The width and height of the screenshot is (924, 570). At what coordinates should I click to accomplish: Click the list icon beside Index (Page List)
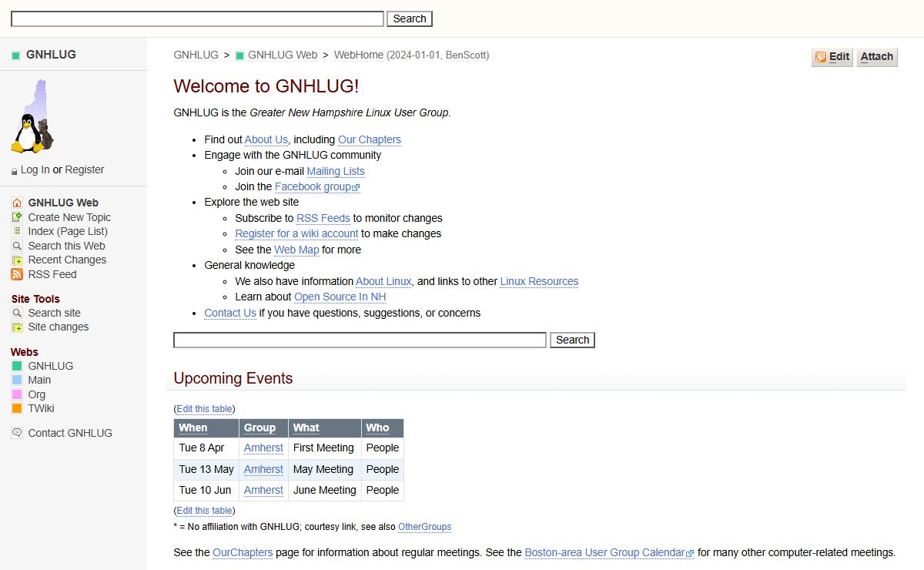click(17, 231)
